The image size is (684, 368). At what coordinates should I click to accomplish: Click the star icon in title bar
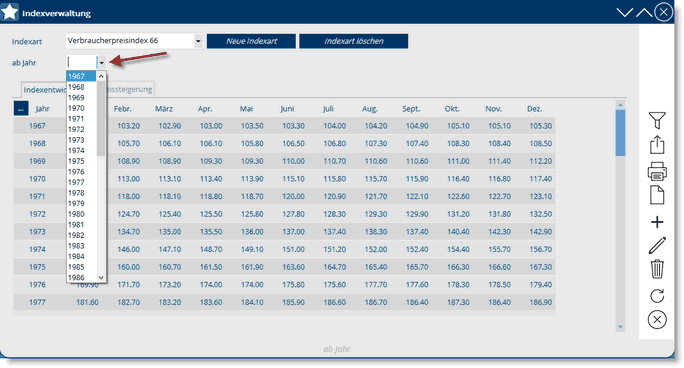point(9,12)
